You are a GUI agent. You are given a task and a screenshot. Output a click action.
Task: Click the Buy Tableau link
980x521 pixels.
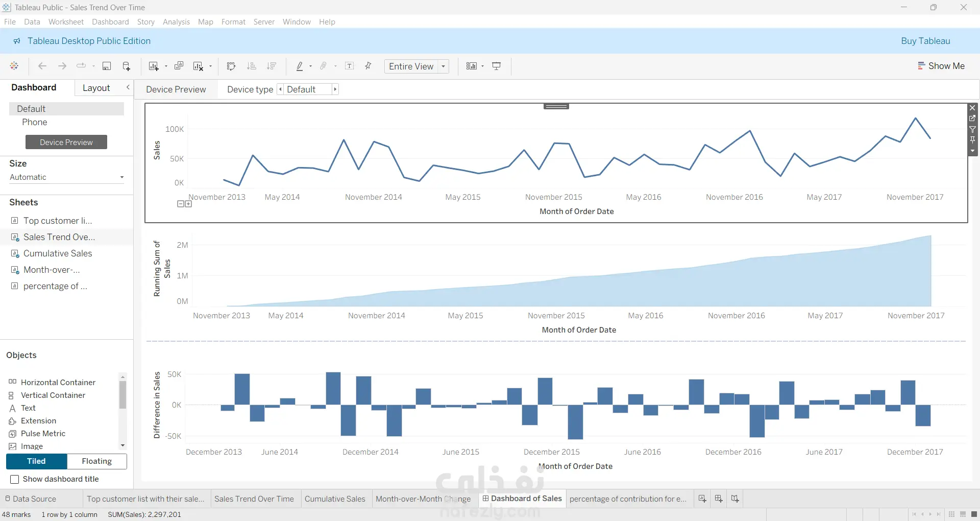coord(925,41)
